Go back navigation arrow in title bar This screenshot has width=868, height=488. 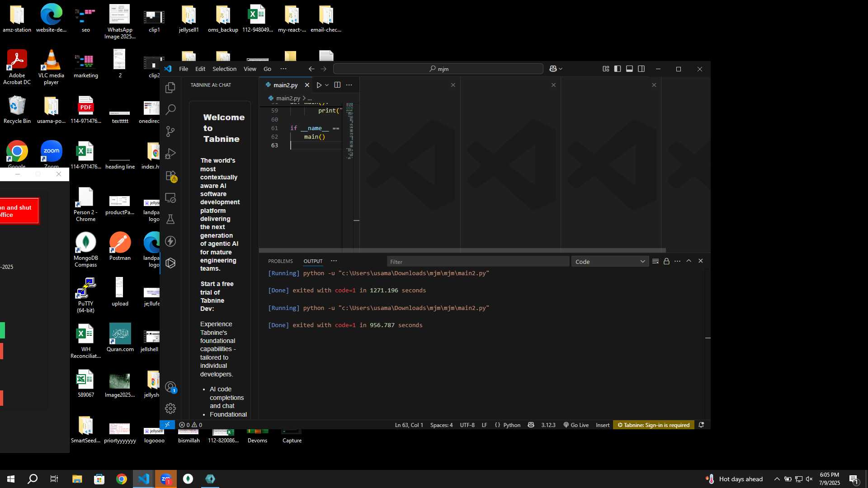point(311,69)
